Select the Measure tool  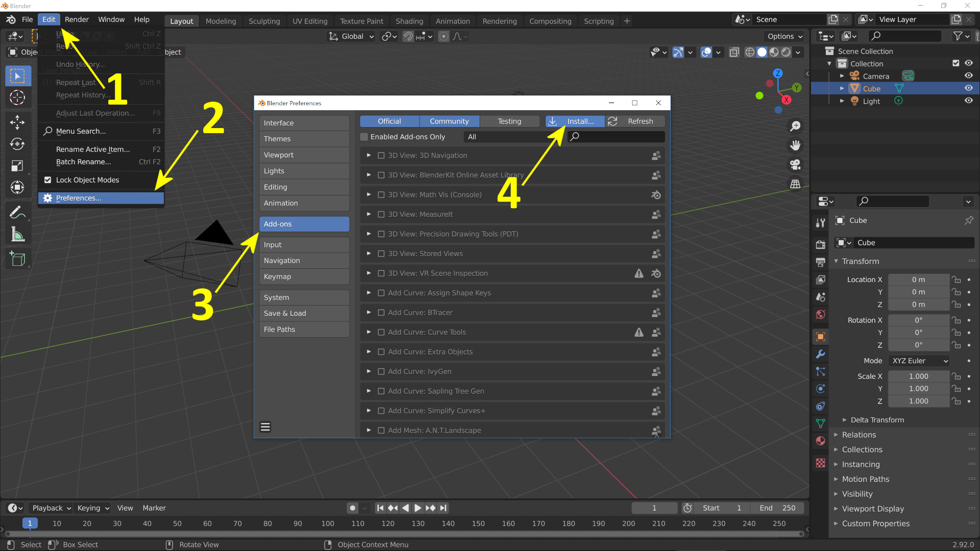point(17,234)
